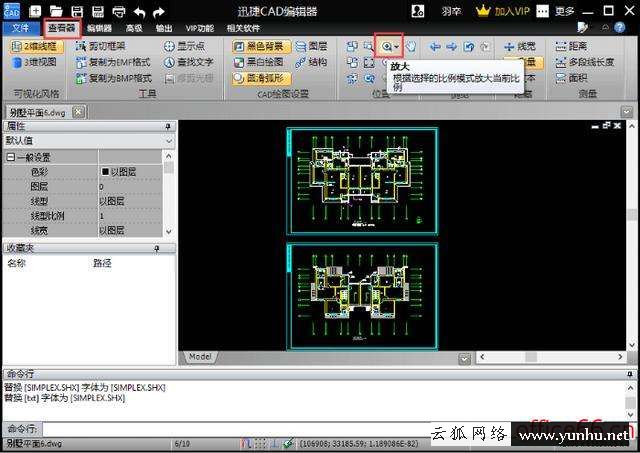Image resolution: width=640 pixels, height=453 pixels.
Task: Toggle the grid icon in status bar
Action: pos(260,444)
